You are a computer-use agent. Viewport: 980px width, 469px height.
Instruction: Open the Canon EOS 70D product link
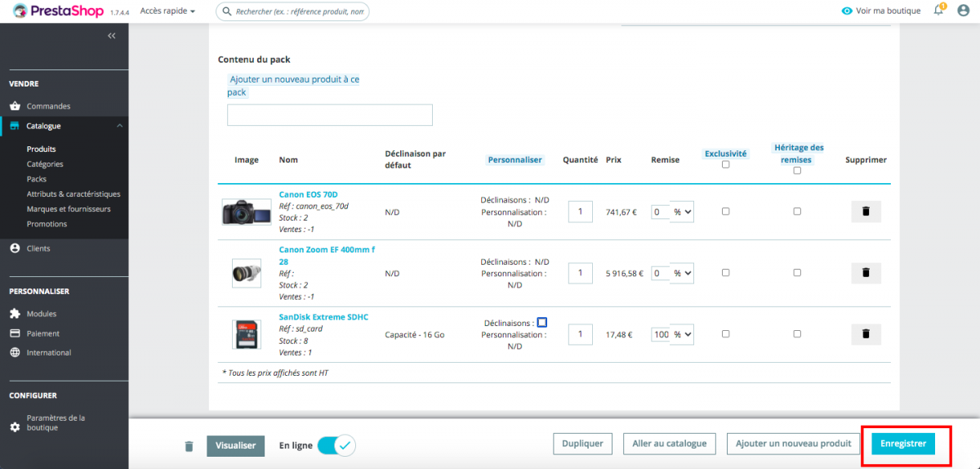click(308, 194)
